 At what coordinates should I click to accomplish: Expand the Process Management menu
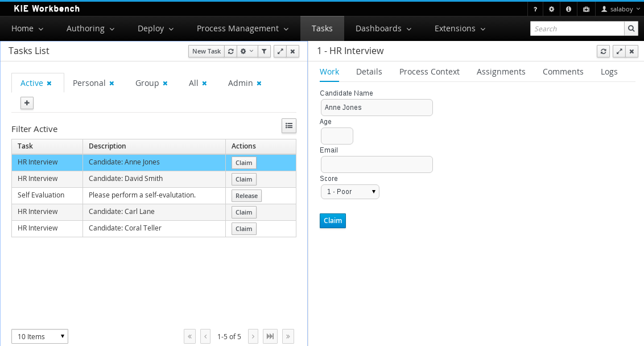[243, 28]
